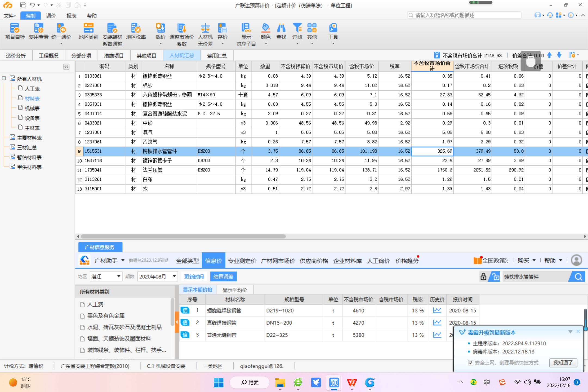Click the 我知道了 button
588x392 pixels.
563,363
